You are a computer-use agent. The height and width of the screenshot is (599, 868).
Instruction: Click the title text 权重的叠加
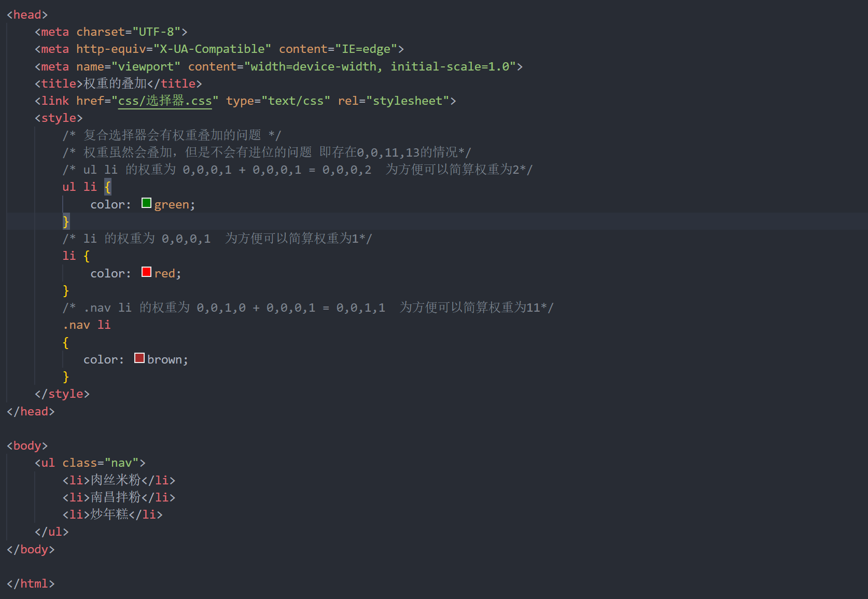(115, 83)
